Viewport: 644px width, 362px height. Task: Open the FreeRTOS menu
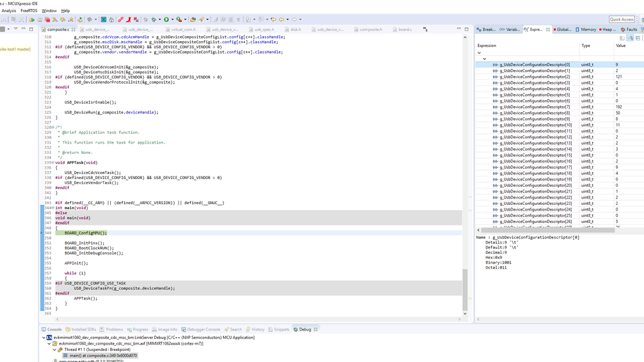[x=29, y=11]
